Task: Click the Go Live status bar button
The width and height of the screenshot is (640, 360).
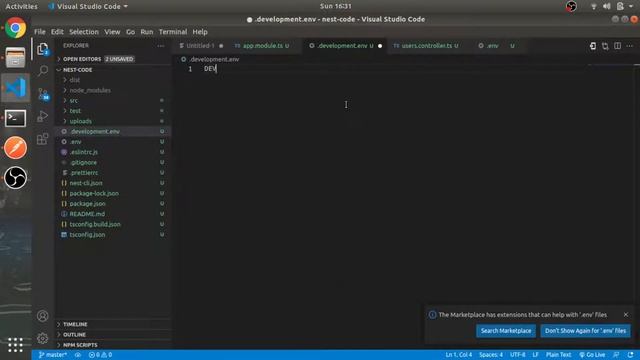Action: coord(592,355)
